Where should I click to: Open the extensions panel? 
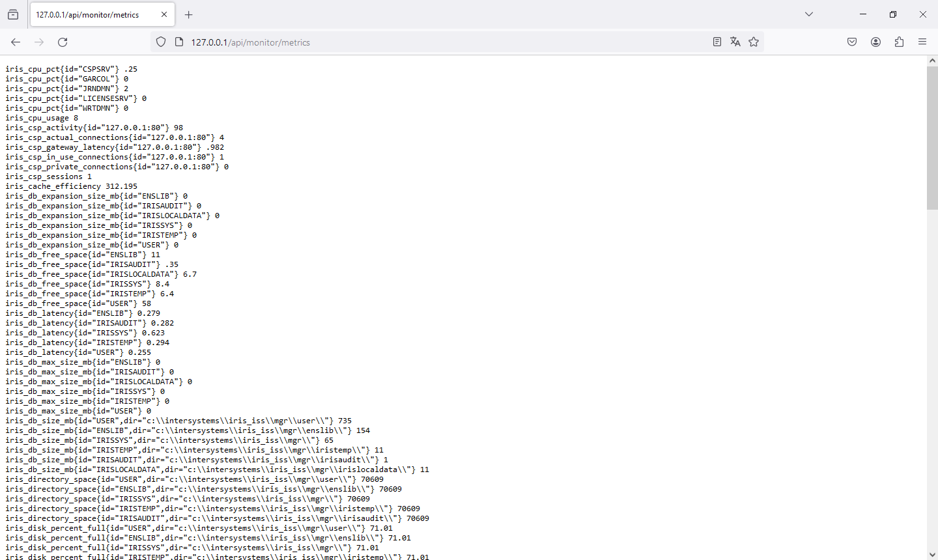[x=899, y=42]
